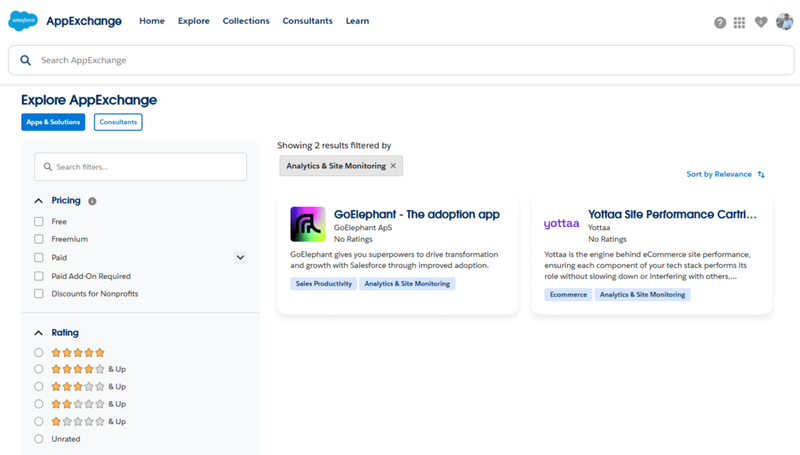This screenshot has width=800, height=455.
Task: Select the Apps & Solutions tab button
Action: (x=53, y=122)
